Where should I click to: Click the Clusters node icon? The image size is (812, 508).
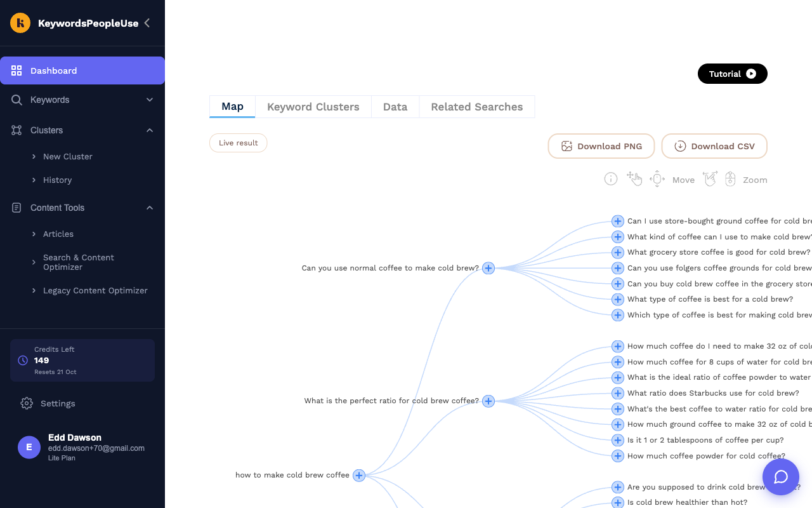[16, 130]
